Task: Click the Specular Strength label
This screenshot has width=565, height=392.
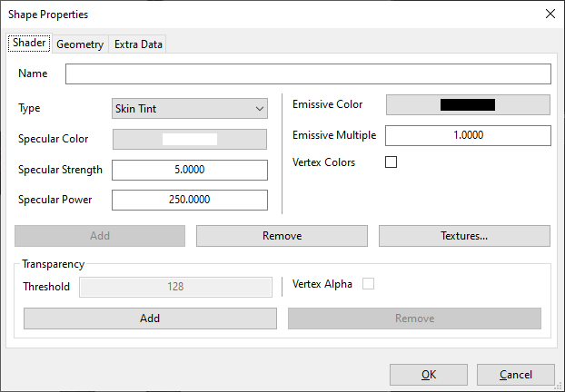Action: tap(60, 170)
